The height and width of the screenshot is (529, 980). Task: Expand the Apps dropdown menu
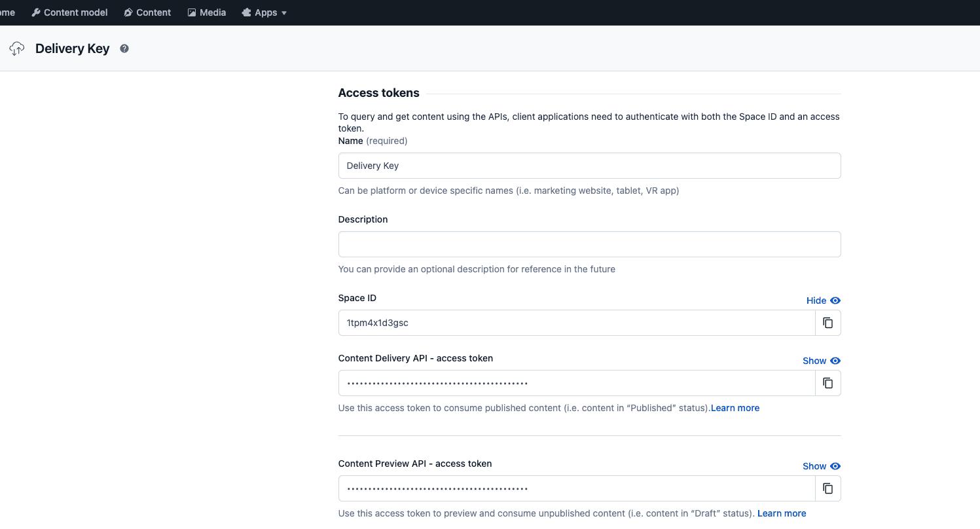click(x=283, y=12)
